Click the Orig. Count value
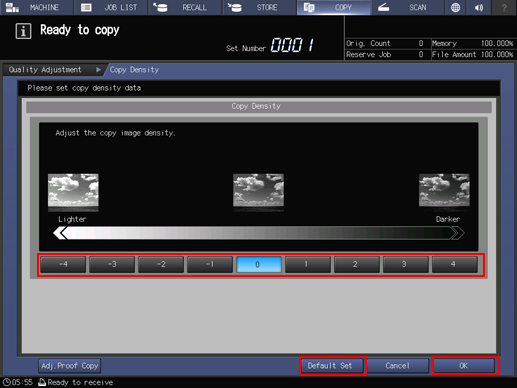This screenshot has width=517, height=388. [x=421, y=43]
